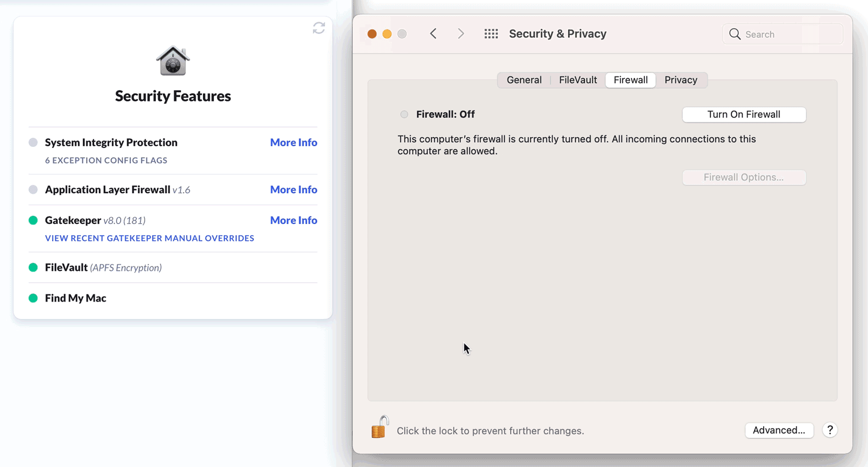The image size is (868, 467).
Task: Click the green Find My Mac status dot
Action: (x=33, y=298)
